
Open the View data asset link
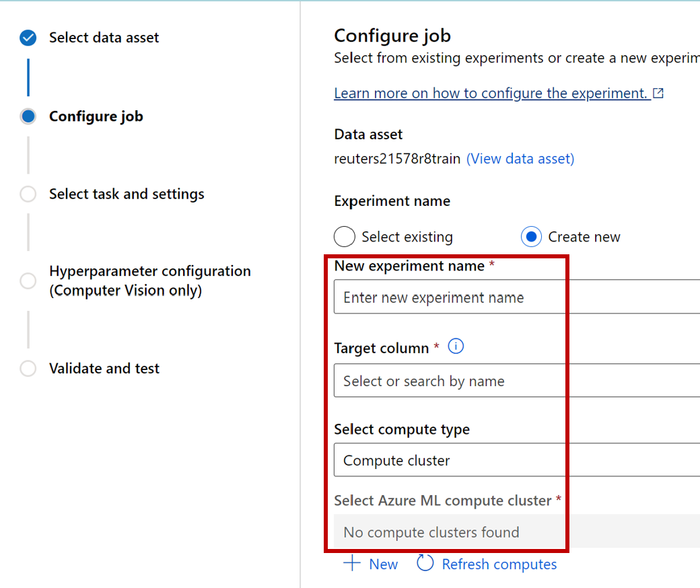tap(520, 158)
